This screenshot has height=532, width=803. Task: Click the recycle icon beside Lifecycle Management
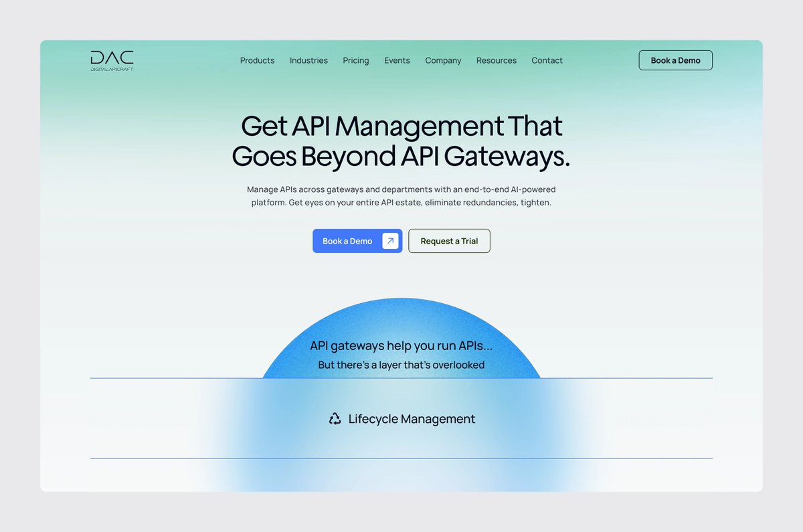pos(335,419)
